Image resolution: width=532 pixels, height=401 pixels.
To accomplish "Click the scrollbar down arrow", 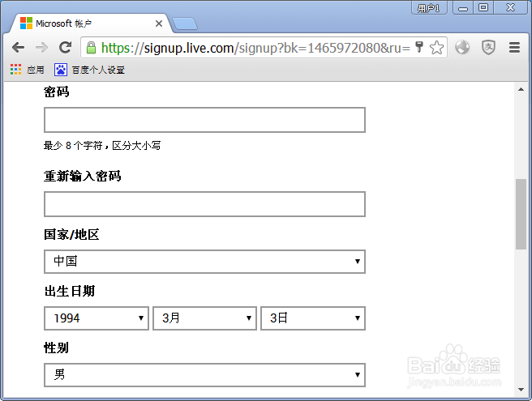I will point(521,390).
